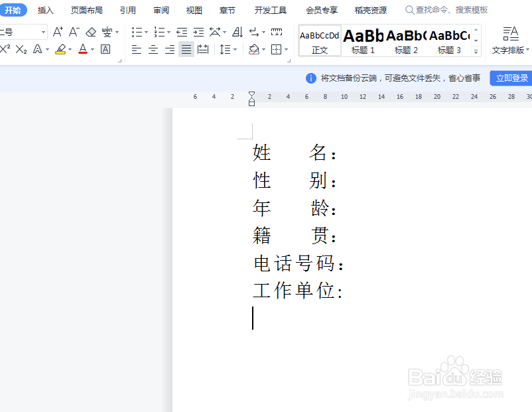Open the 引用 tab
Screen dimensions: 532x412
click(x=128, y=10)
